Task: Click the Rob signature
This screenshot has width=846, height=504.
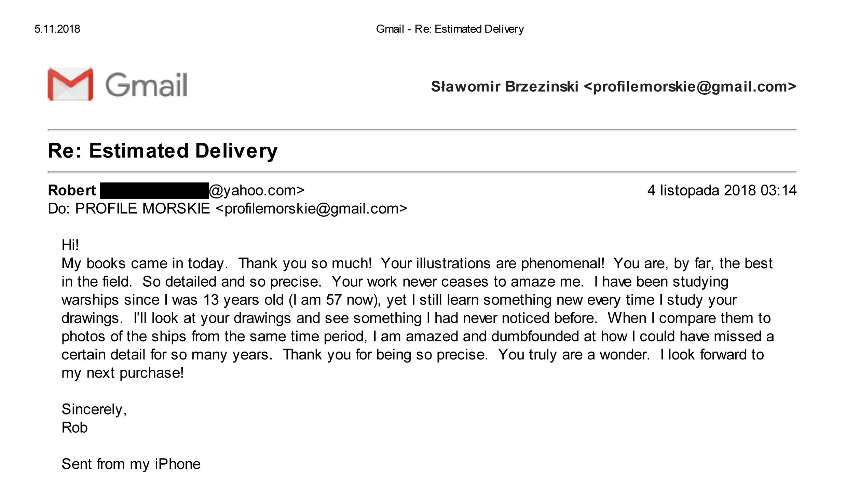Action: [x=74, y=427]
